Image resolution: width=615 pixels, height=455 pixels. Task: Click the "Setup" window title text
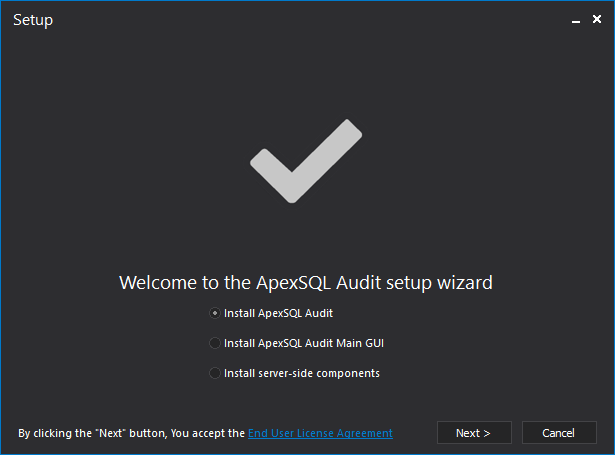[x=33, y=20]
